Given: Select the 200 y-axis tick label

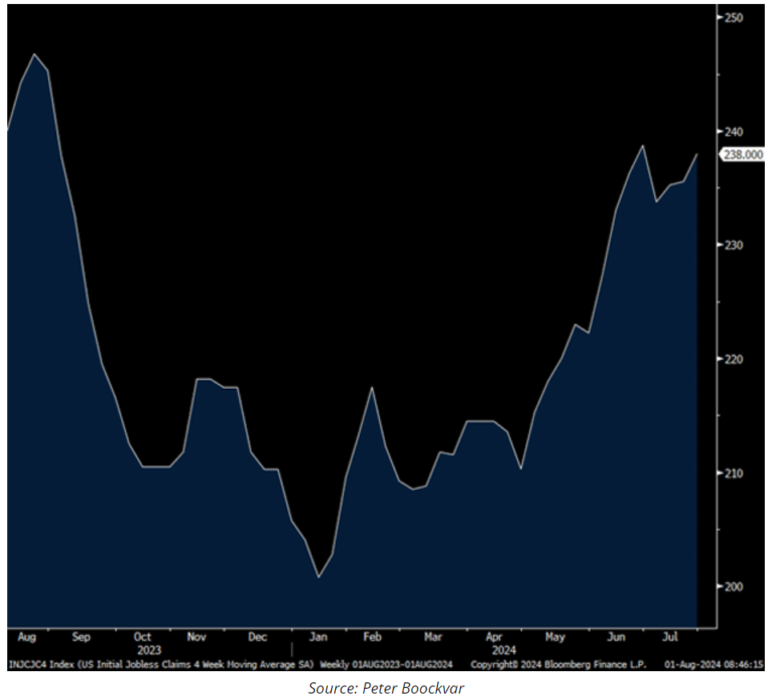Looking at the screenshot, I should coord(735,586).
